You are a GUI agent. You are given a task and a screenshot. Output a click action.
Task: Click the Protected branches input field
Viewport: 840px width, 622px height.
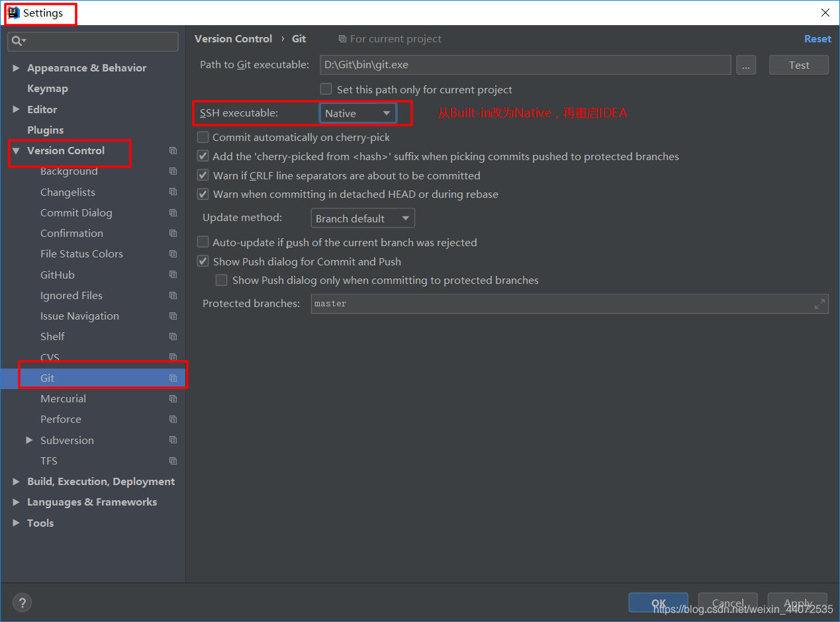569,304
